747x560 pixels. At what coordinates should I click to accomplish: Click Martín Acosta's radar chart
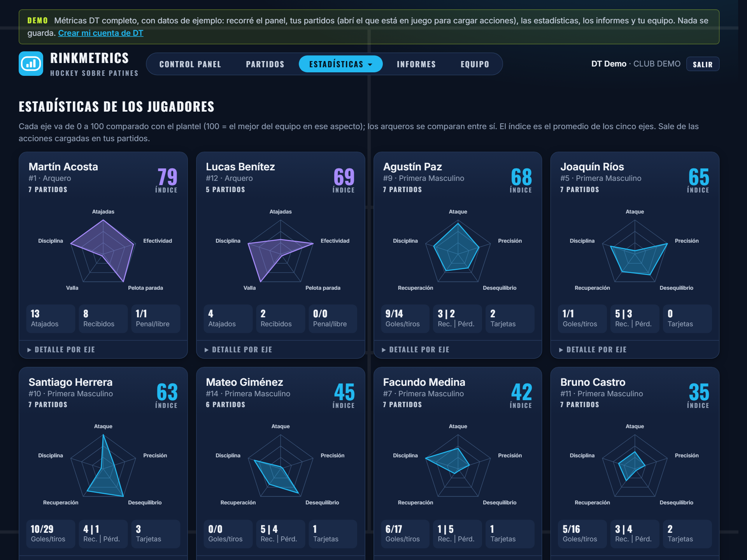click(103, 250)
